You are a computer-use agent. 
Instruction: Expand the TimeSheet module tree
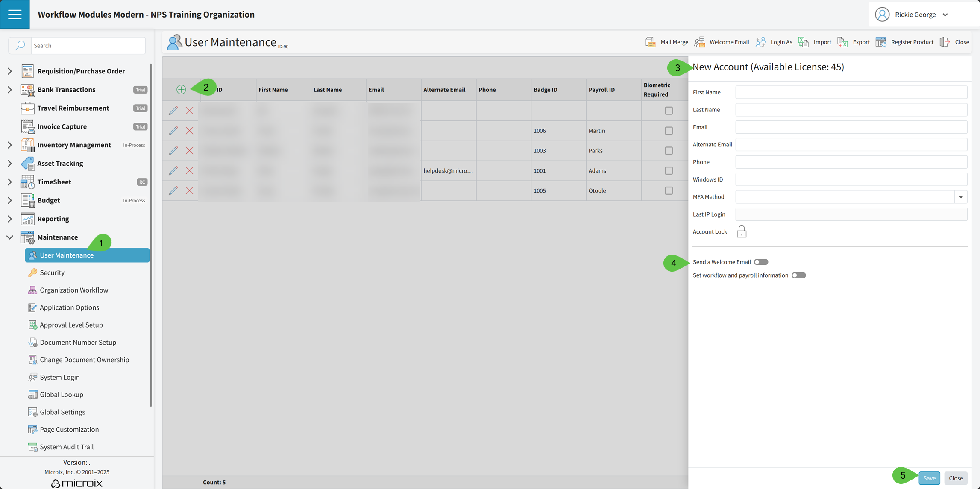(10, 182)
